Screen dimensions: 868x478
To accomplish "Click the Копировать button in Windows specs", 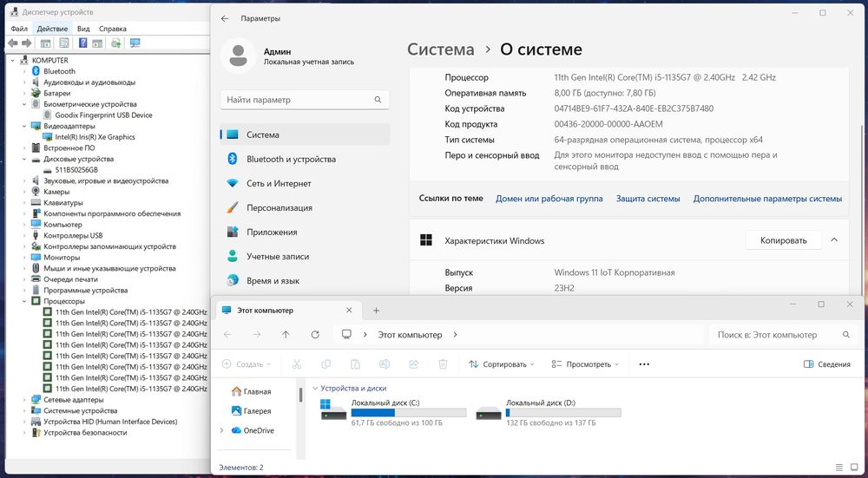I will pyautogui.click(x=783, y=240).
